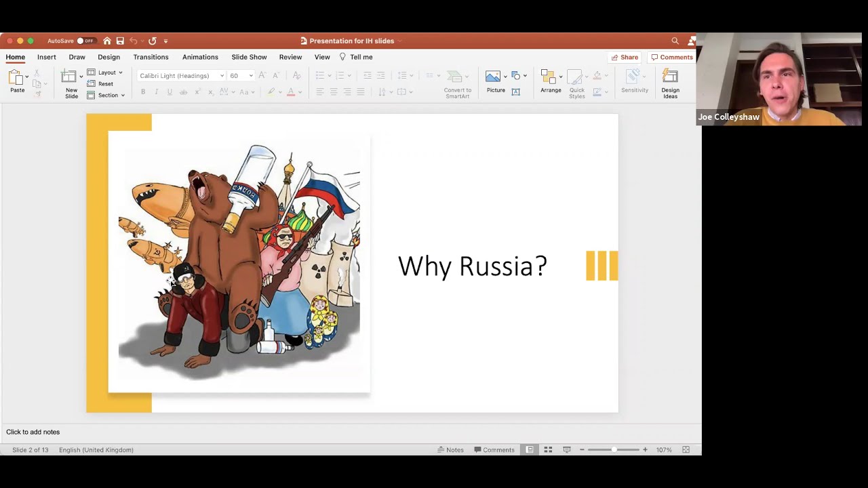The image size is (868, 488).
Task: Open the View tab
Action: [322, 57]
